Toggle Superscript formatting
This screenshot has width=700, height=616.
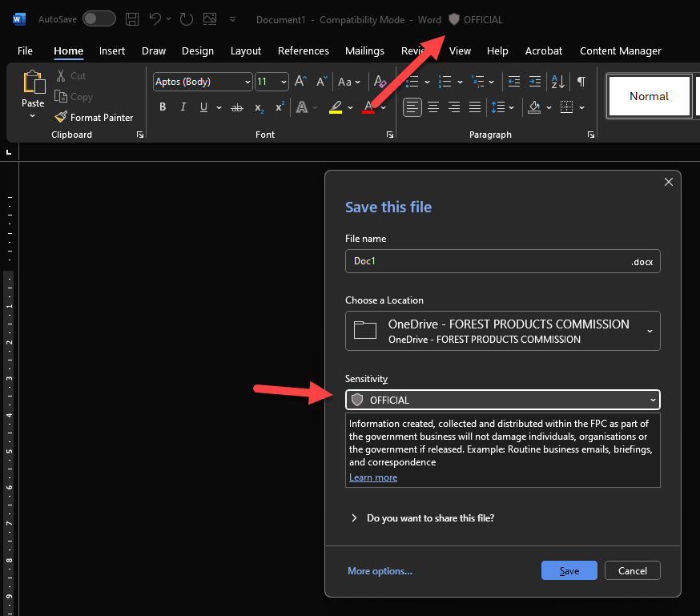click(280, 107)
